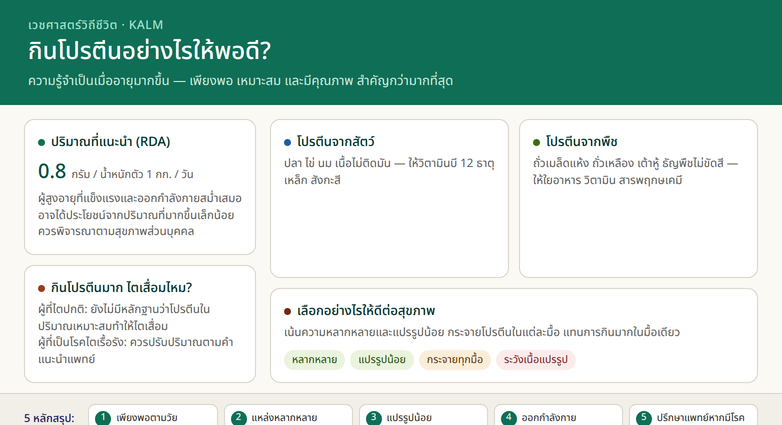Viewport: 782px width, 425px height.
Task: Click the header label เวชศาสตร์วิถีชีวิต · KALM
Action: pos(96,24)
